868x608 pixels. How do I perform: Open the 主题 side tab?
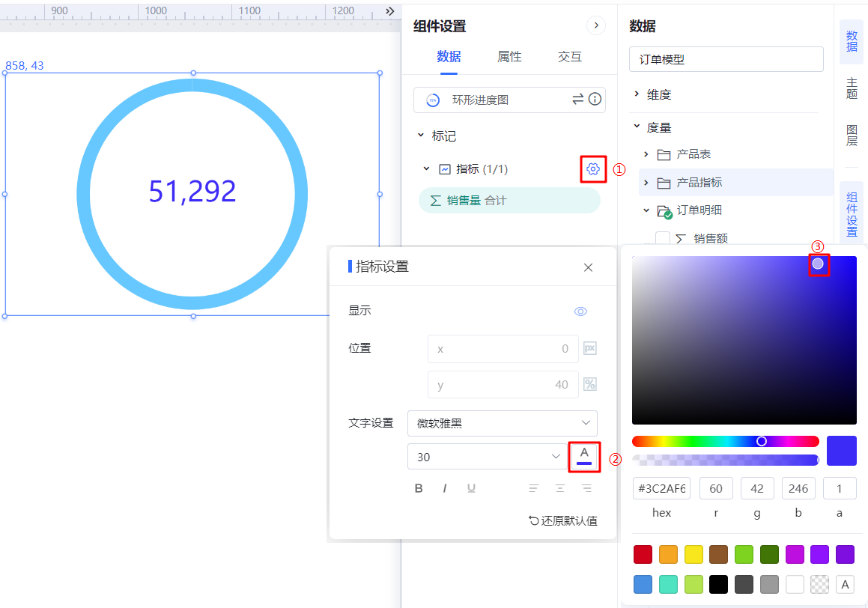[852, 88]
